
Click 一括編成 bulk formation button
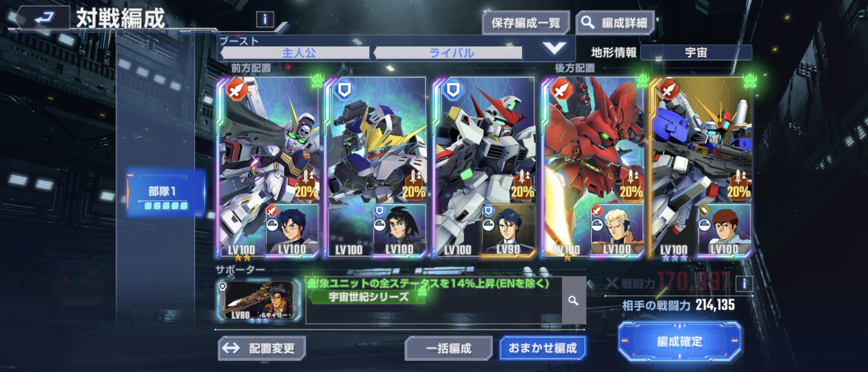[x=448, y=348]
